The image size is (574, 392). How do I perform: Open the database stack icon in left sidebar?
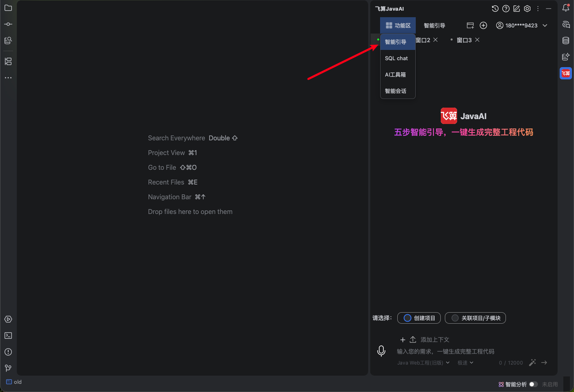8,40
